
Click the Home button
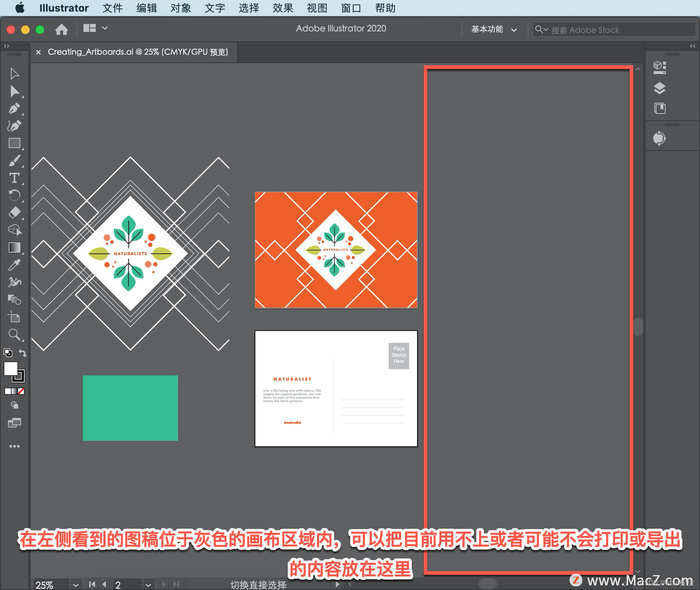(62, 29)
